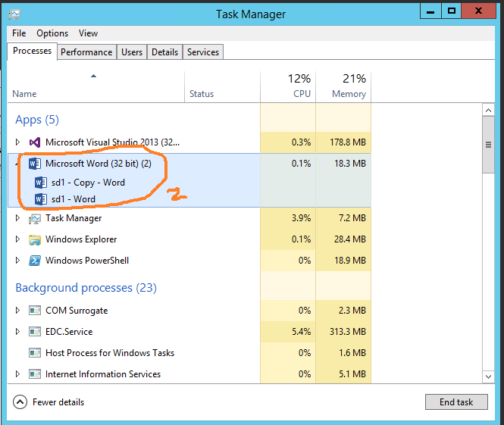504x425 pixels.
Task: Click the 18.9 MB memory value
Action: click(x=350, y=261)
